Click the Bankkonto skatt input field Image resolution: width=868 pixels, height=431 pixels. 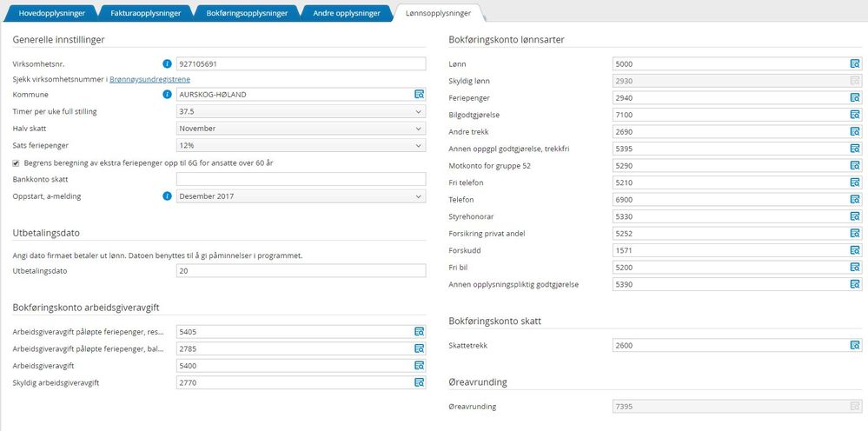coord(301,179)
